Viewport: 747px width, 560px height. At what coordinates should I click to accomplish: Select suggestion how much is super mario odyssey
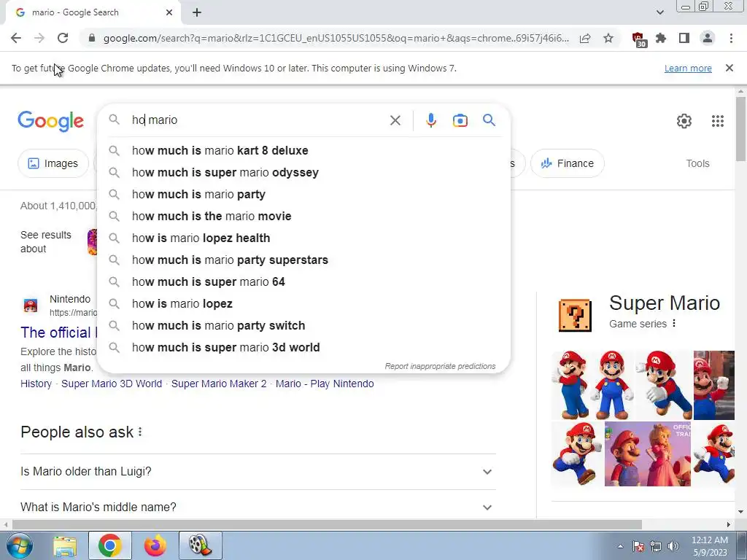[x=303, y=172]
